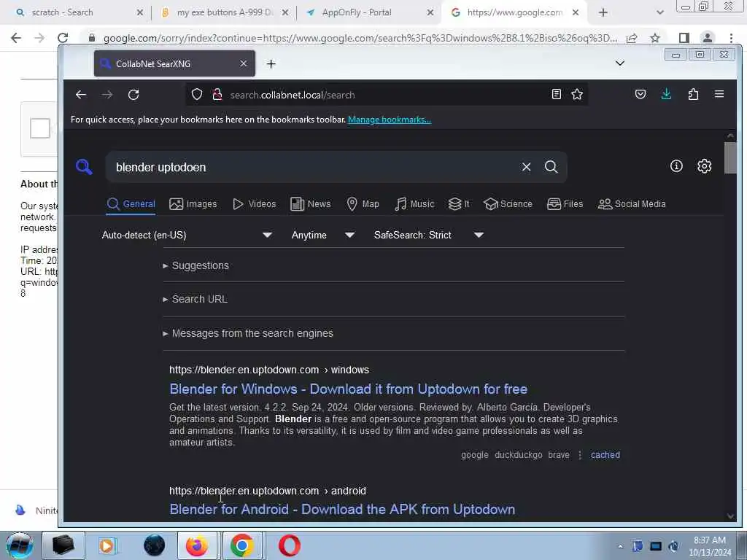Tick the captcha checkbox in Chrome
This screenshot has width=747, height=560.
tap(40, 128)
